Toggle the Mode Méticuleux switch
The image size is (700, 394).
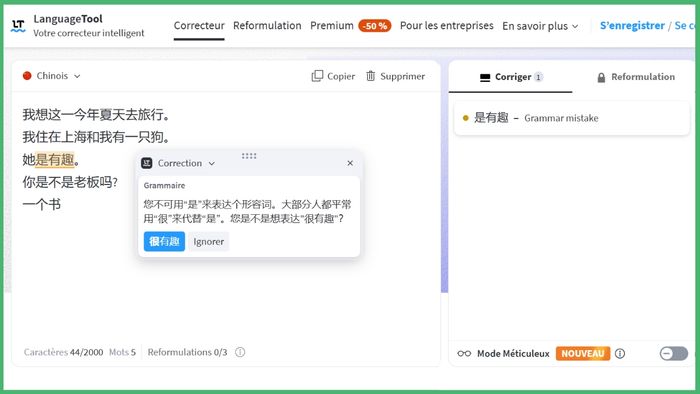click(674, 353)
